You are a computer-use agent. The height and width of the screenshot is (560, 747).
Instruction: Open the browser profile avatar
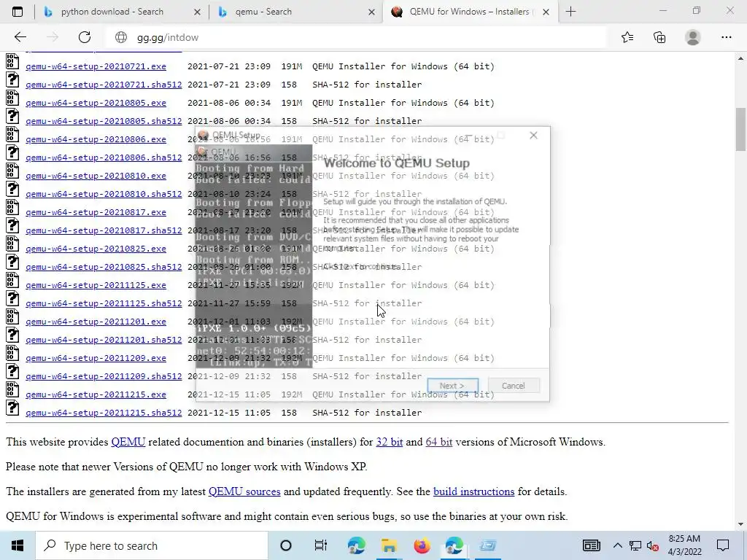click(693, 37)
